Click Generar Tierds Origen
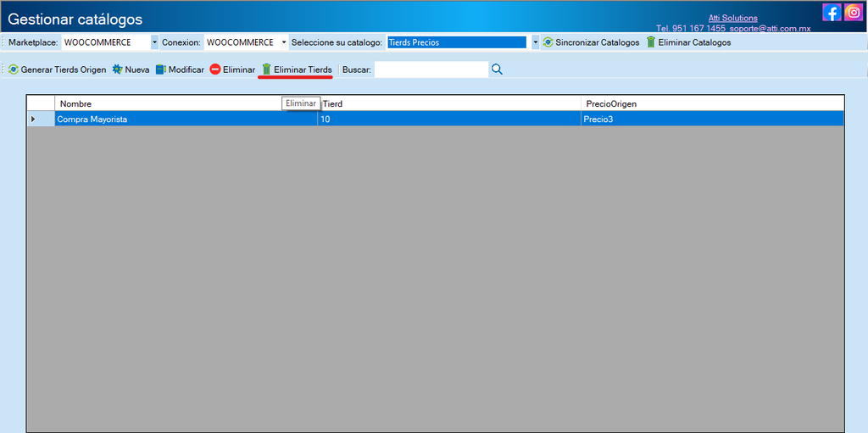This screenshot has height=433, width=868. [x=57, y=69]
